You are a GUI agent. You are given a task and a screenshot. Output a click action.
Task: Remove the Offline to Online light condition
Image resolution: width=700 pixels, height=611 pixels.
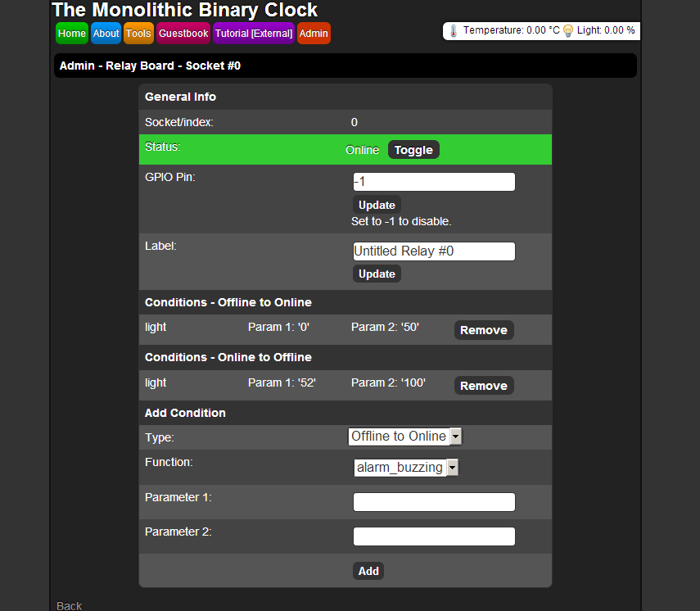tap(484, 330)
